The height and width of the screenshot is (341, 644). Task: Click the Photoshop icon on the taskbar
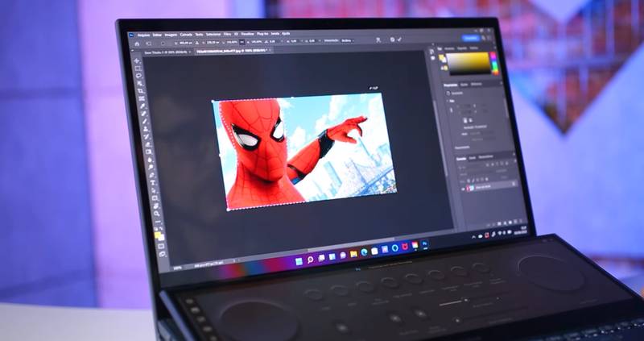coord(424,244)
